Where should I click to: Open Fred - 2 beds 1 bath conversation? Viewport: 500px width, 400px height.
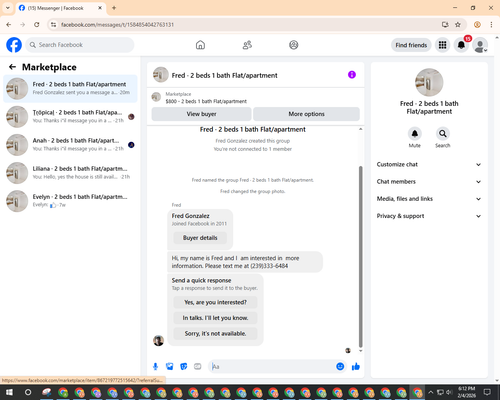coord(70,89)
